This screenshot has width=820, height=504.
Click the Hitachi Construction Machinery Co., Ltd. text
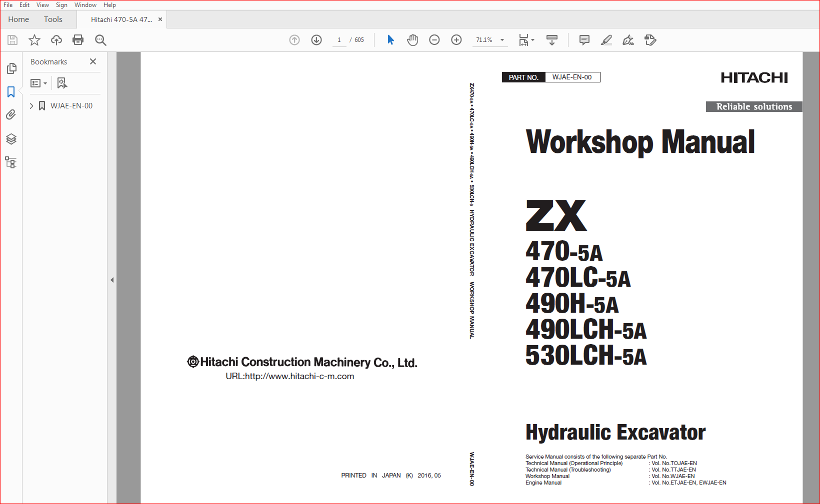[x=302, y=362]
